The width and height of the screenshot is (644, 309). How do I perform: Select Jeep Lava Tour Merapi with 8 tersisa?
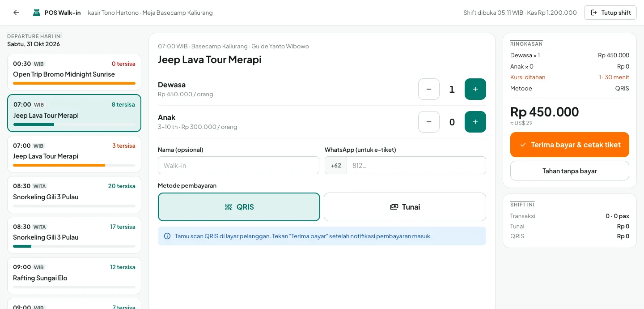click(74, 113)
